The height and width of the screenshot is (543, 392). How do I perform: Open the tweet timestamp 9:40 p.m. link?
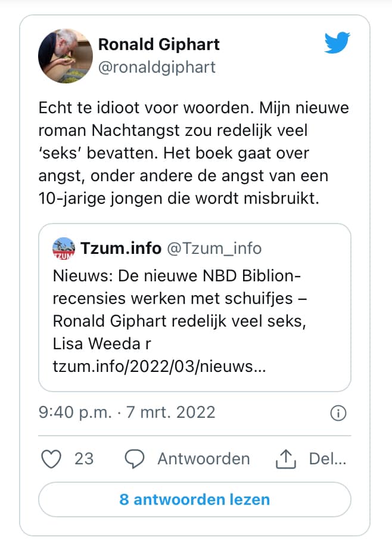pyautogui.click(x=73, y=412)
